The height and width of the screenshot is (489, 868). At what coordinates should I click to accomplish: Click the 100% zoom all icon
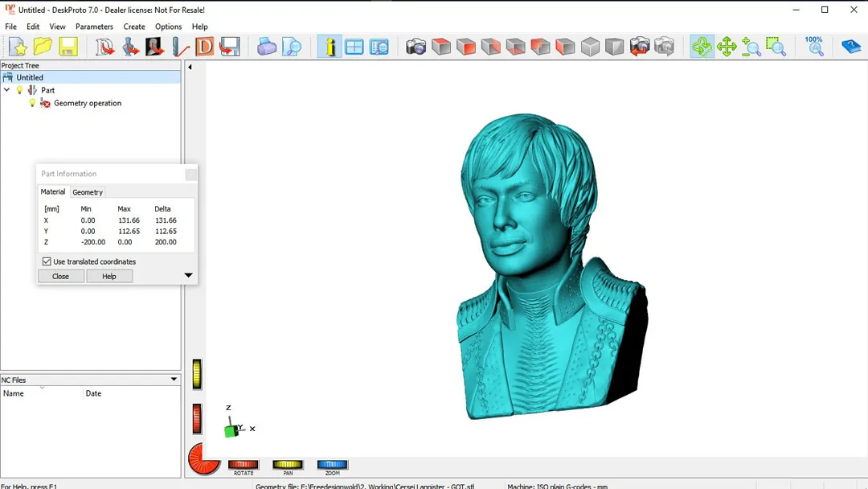(814, 47)
